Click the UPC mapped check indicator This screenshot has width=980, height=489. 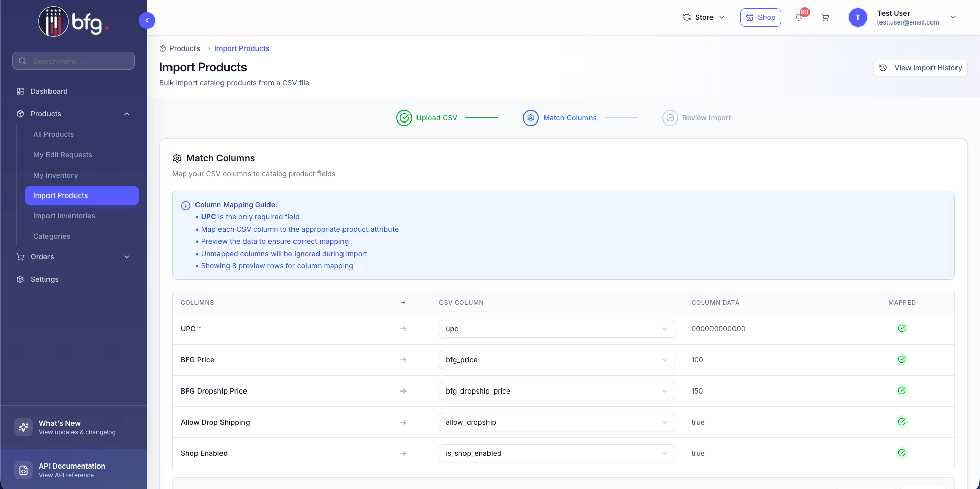tap(902, 329)
